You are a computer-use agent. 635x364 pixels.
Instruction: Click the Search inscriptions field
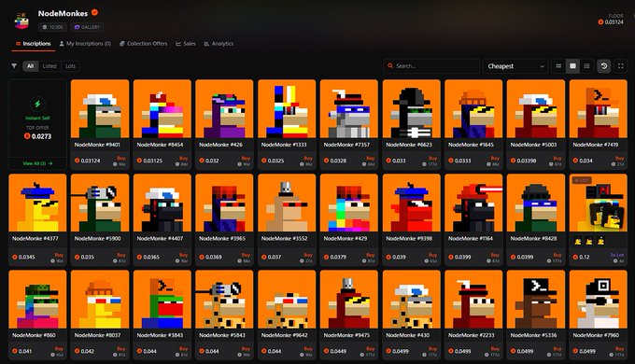[x=431, y=66]
